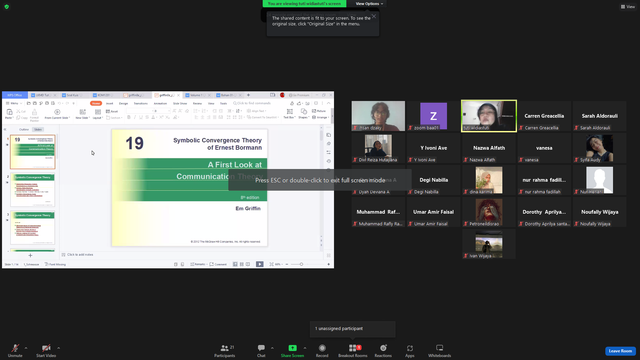
Task: Select the Nazwa Alfath participant tile
Action: coord(489,148)
